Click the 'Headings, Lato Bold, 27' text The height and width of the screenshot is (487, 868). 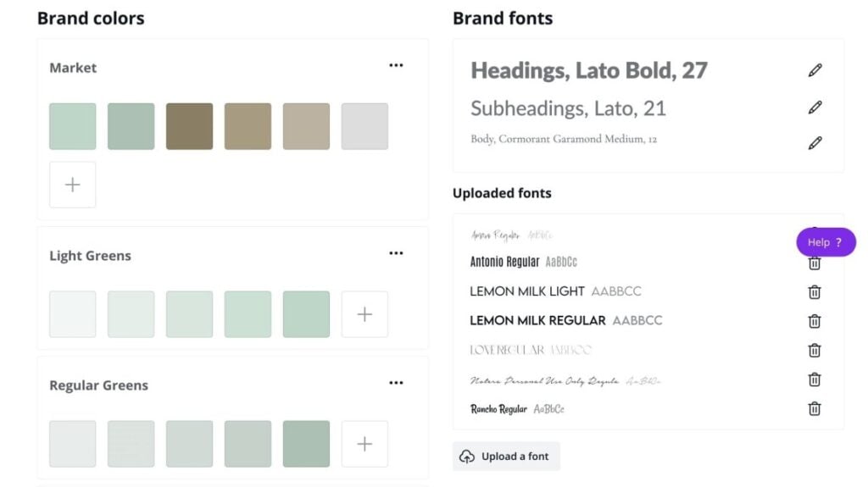(x=589, y=70)
